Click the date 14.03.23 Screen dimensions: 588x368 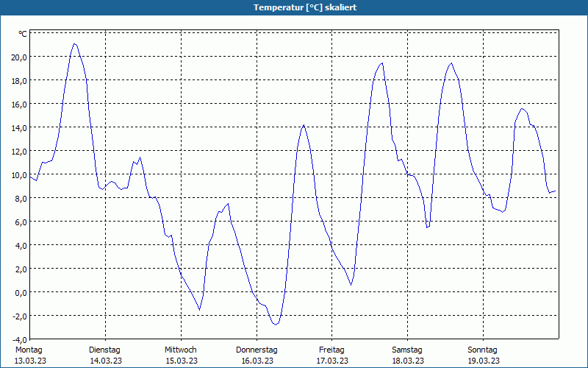[x=106, y=361]
